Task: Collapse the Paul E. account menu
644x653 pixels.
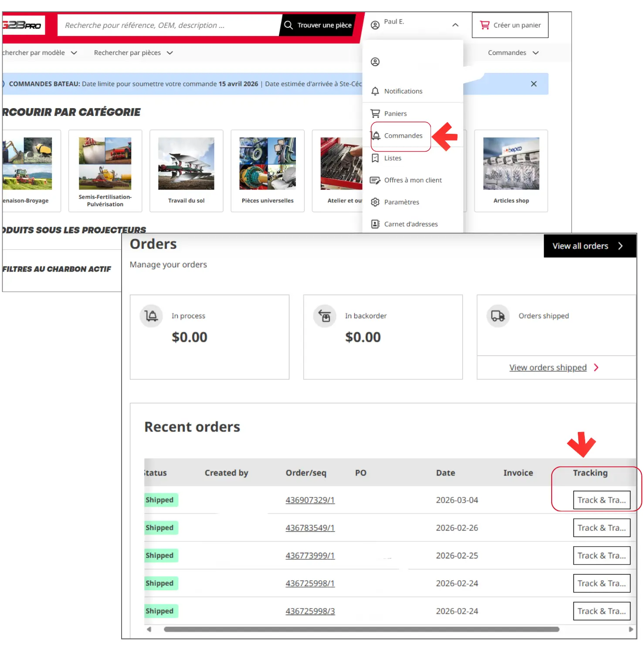Action: [x=455, y=25]
